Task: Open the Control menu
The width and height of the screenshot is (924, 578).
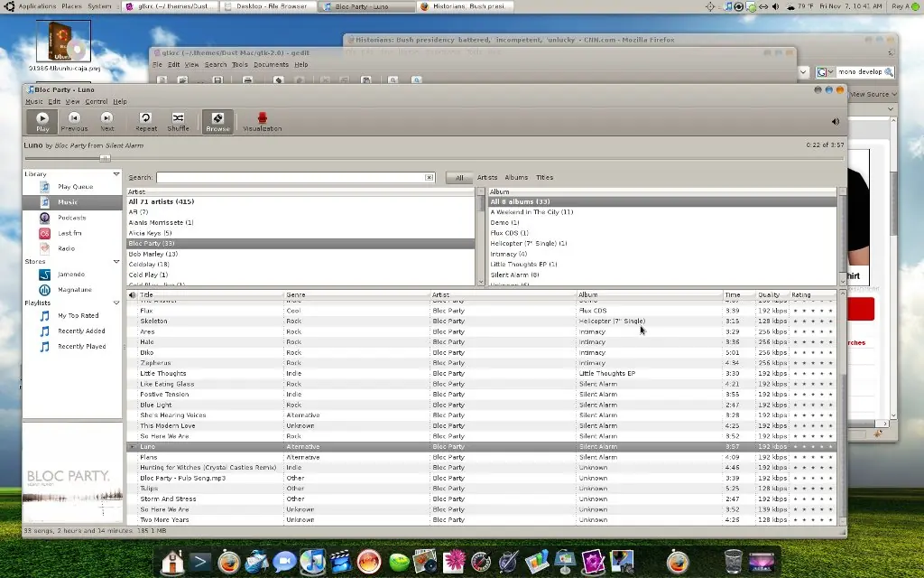Action: coord(96,101)
